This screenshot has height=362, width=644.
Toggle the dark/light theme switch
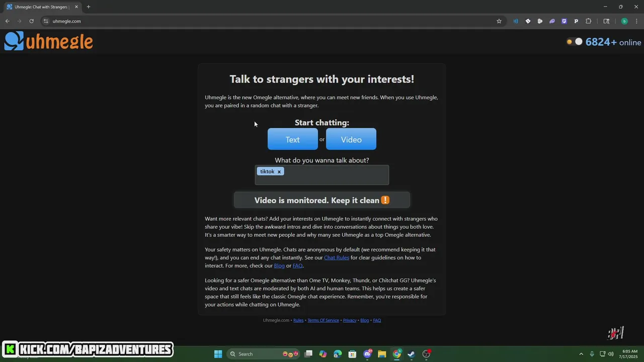(574, 42)
